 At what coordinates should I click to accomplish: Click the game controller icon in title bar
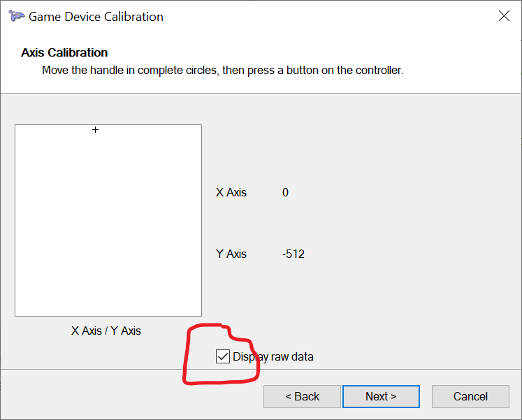pyautogui.click(x=16, y=15)
